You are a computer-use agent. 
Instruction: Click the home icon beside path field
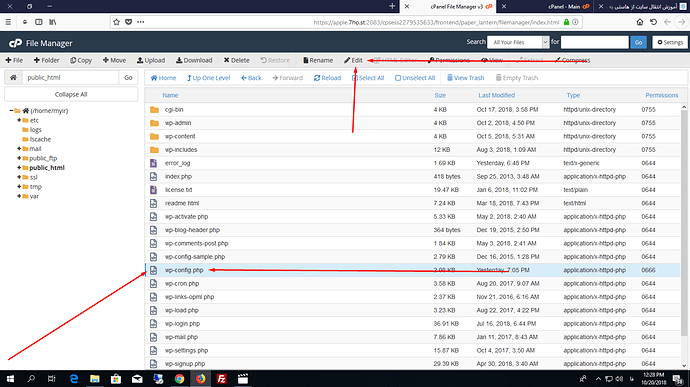coord(13,77)
